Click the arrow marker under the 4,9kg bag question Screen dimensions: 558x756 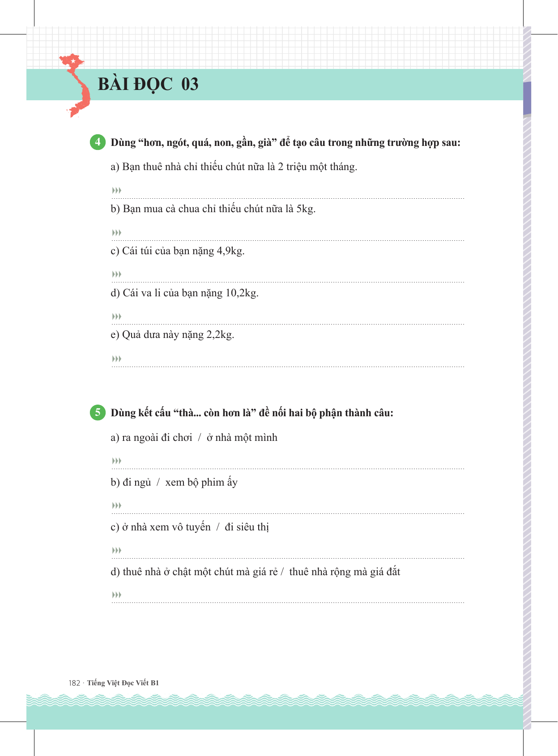117,274
